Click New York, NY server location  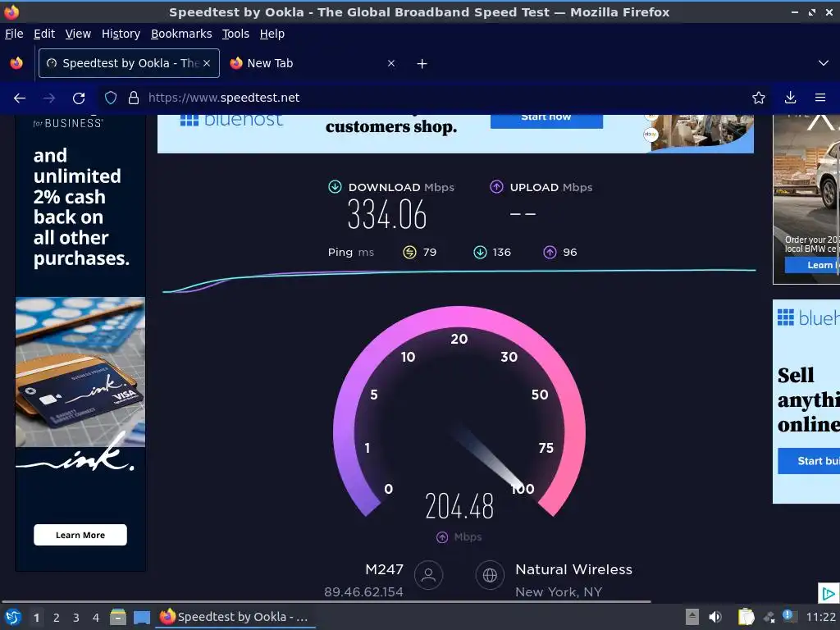click(x=559, y=592)
